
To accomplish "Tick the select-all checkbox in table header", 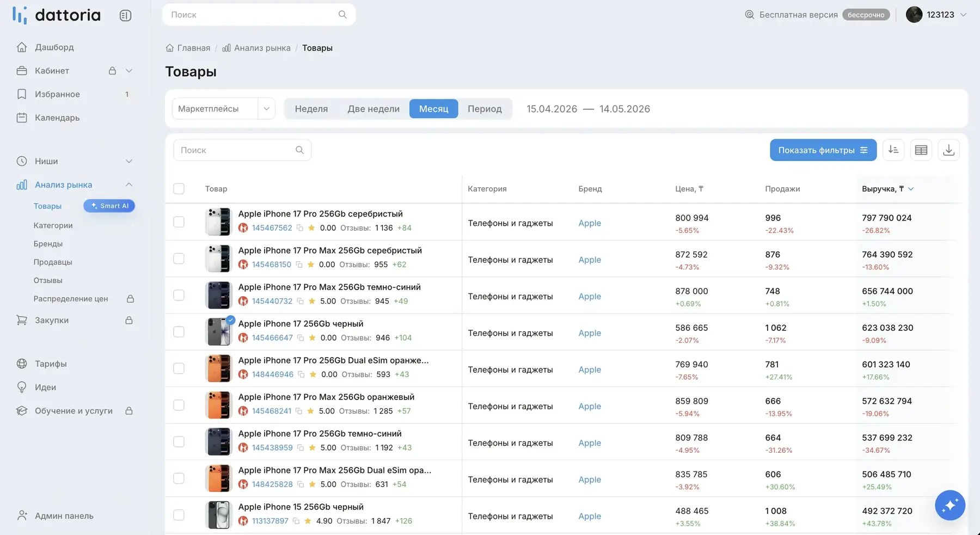I will (x=179, y=189).
